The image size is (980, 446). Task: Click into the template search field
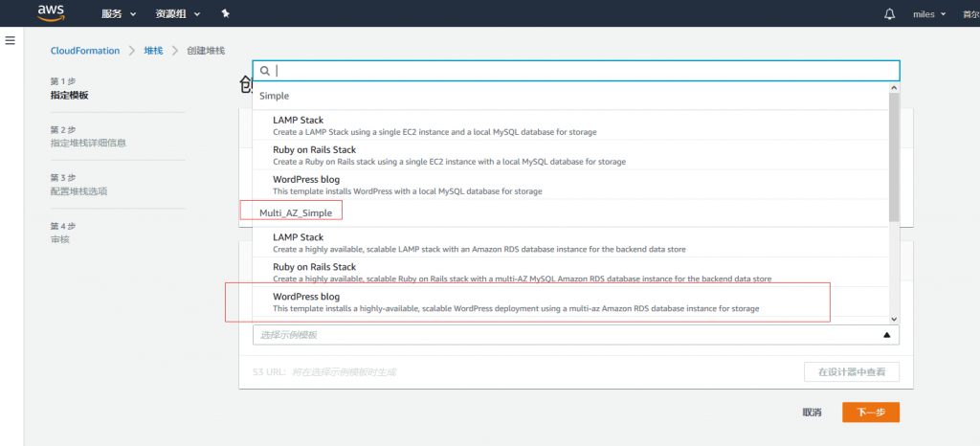click(x=575, y=71)
